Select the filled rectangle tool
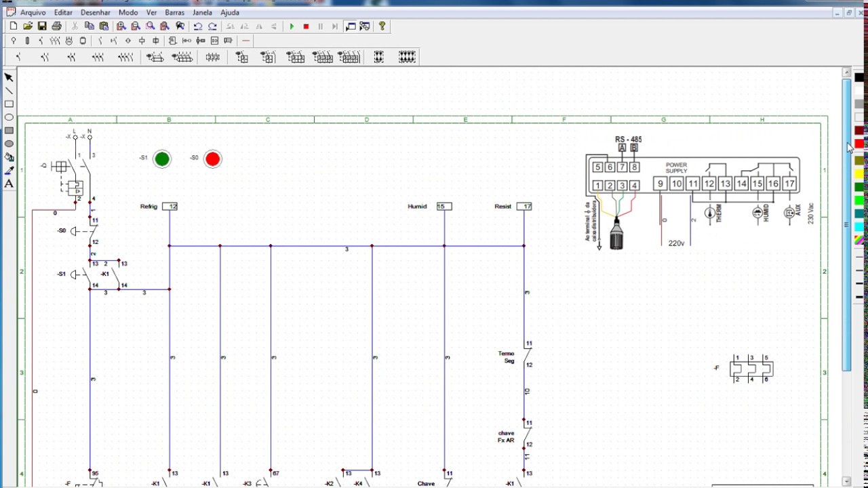 click(x=9, y=131)
